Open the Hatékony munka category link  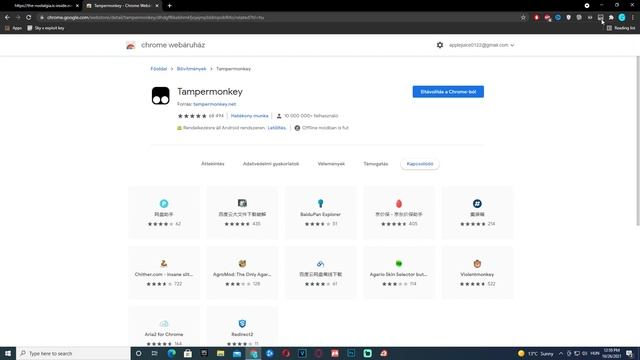(x=249, y=116)
